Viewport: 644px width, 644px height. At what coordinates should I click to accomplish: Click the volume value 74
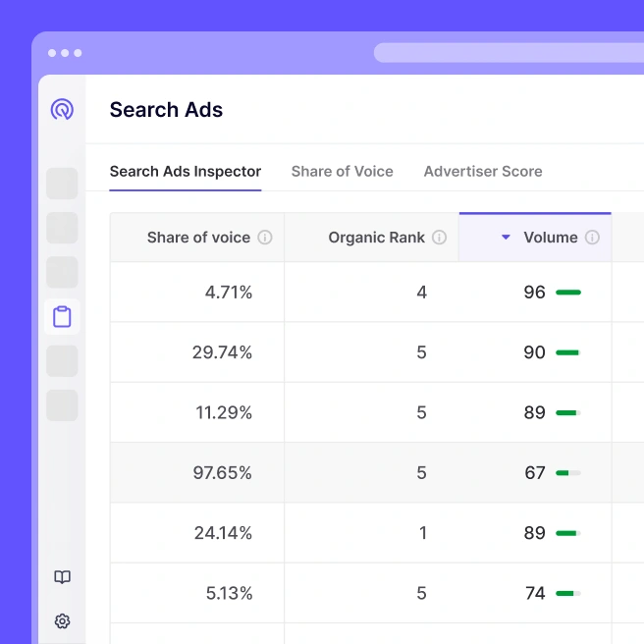pos(535,593)
